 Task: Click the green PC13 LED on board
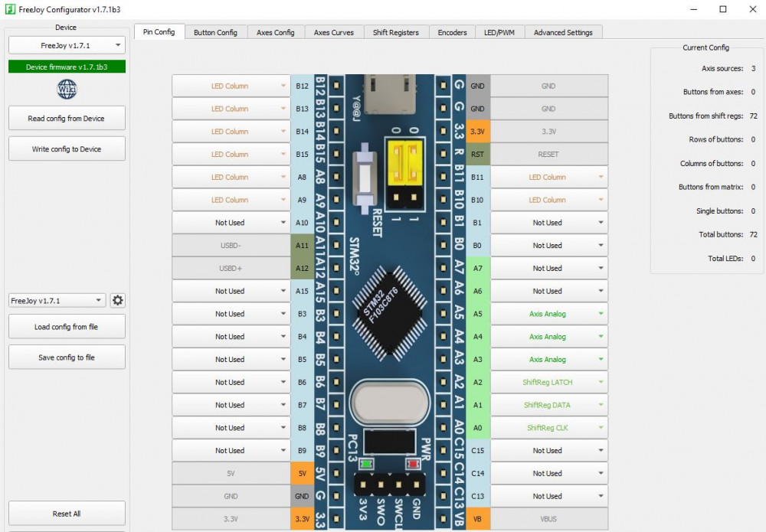pyautogui.click(x=366, y=464)
